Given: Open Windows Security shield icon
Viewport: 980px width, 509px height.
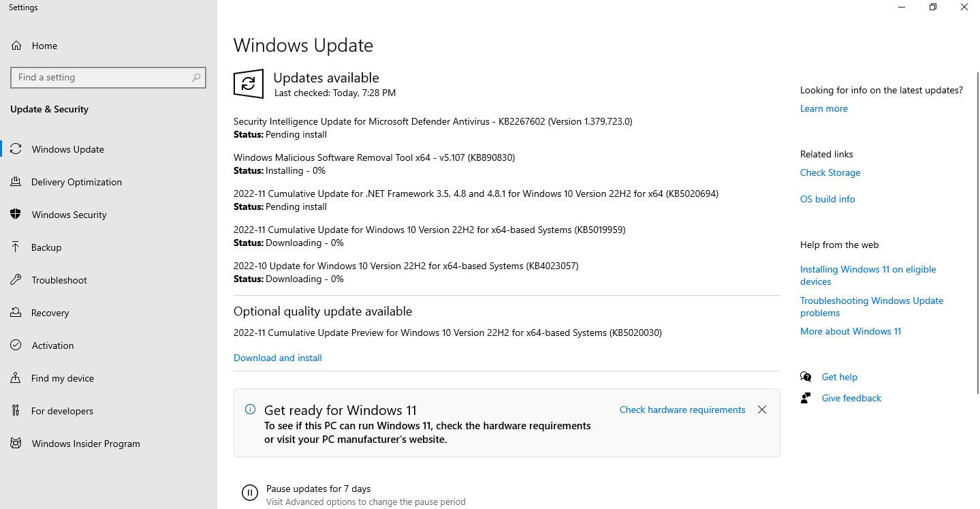Looking at the screenshot, I should [x=16, y=215].
